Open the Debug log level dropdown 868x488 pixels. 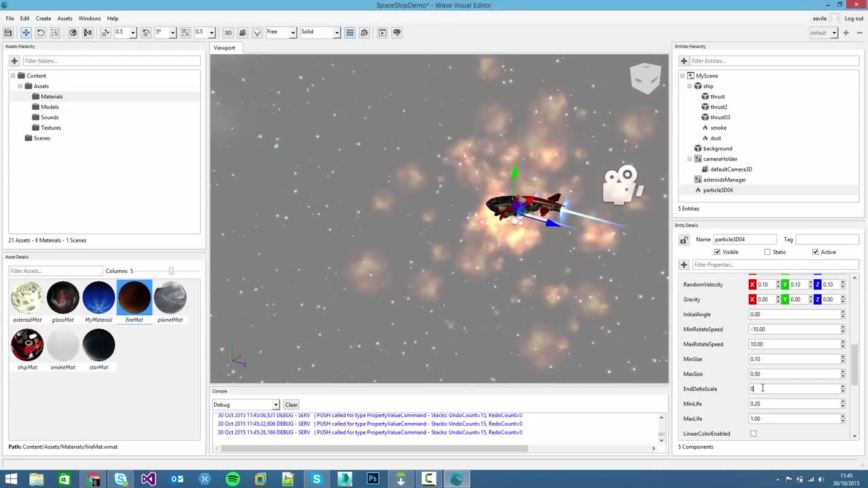[x=275, y=405]
